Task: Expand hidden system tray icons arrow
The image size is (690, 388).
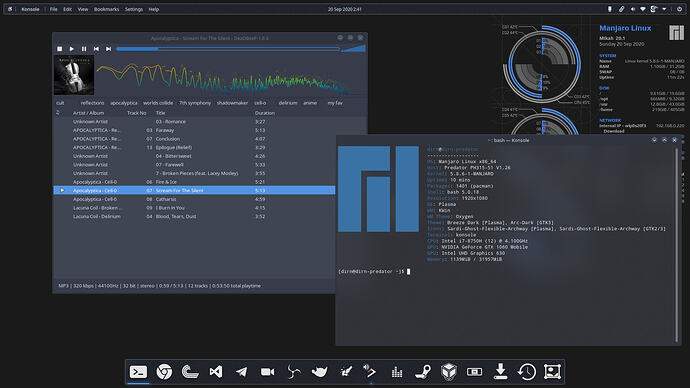Action: tap(664, 9)
